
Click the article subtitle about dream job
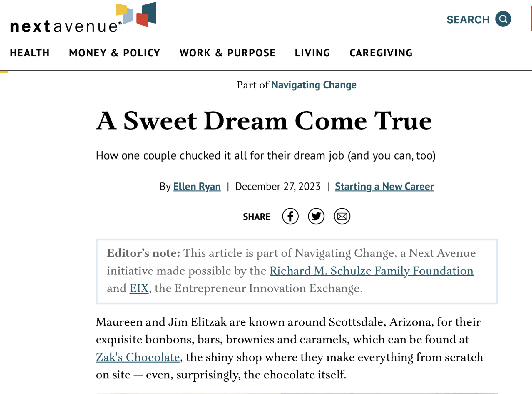(266, 155)
